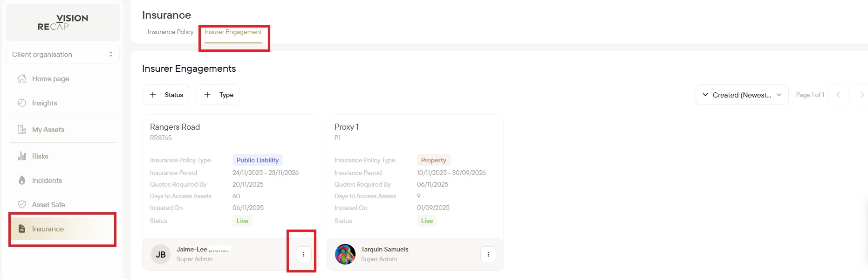
Task: Open the Rangers Road card options menu
Action: click(x=304, y=254)
